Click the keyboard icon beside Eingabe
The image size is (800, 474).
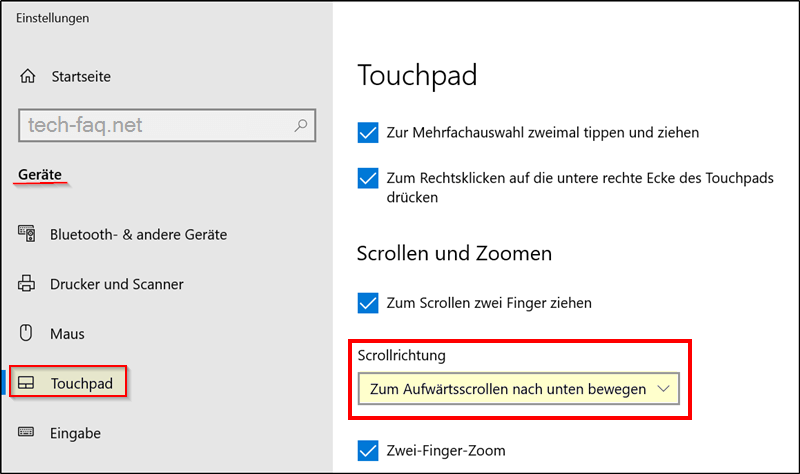26,432
